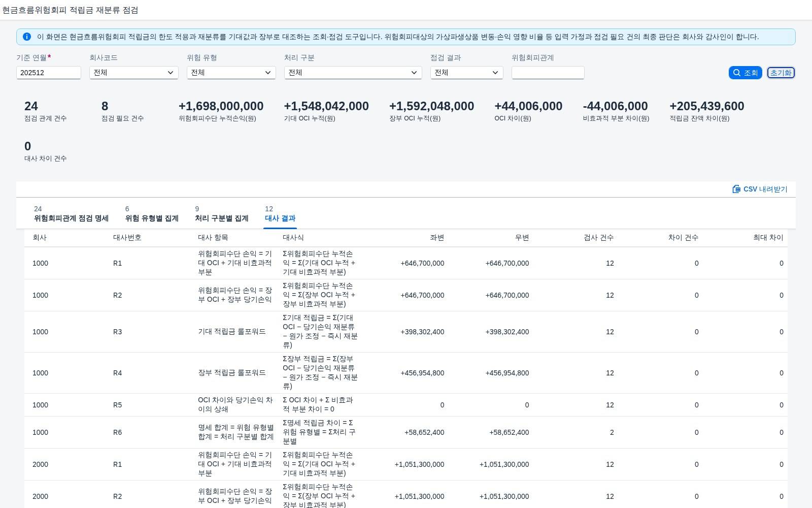Image resolution: width=812 pixels, height=508 pixels.
Task: Open the 점검 결과 dropdown
Action: tap(467, 73)
